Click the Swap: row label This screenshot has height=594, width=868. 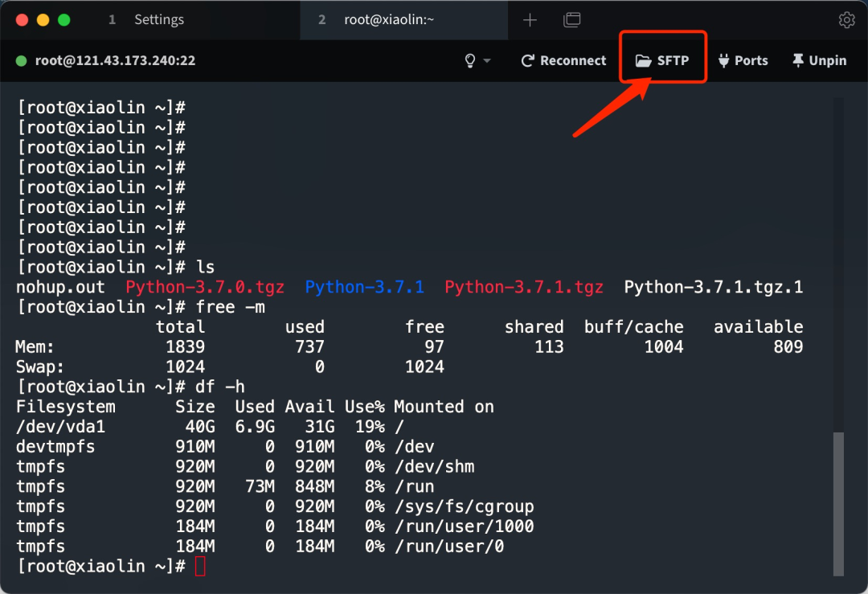coord(40,367)
